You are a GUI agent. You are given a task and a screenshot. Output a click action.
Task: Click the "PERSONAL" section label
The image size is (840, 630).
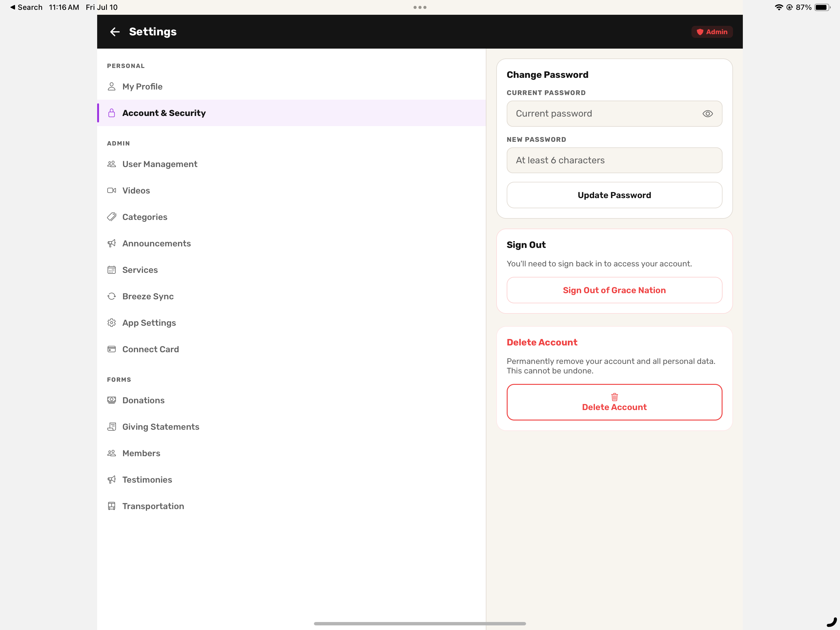tap(126, 66)
